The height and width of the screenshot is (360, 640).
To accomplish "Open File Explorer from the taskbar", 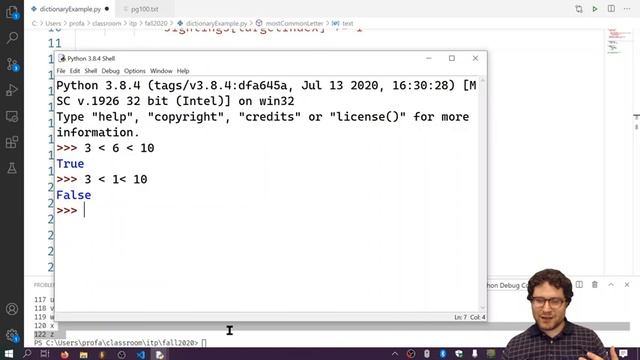I will [84, 354].
